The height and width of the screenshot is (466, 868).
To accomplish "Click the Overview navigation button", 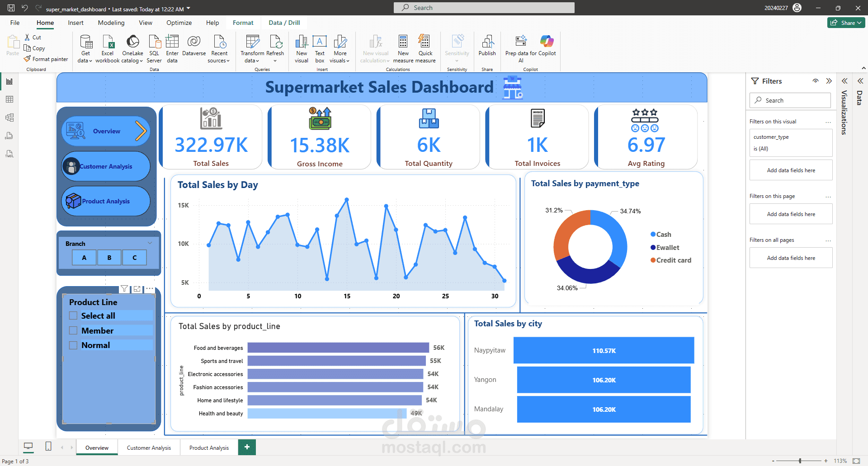I will pos(106,131).
